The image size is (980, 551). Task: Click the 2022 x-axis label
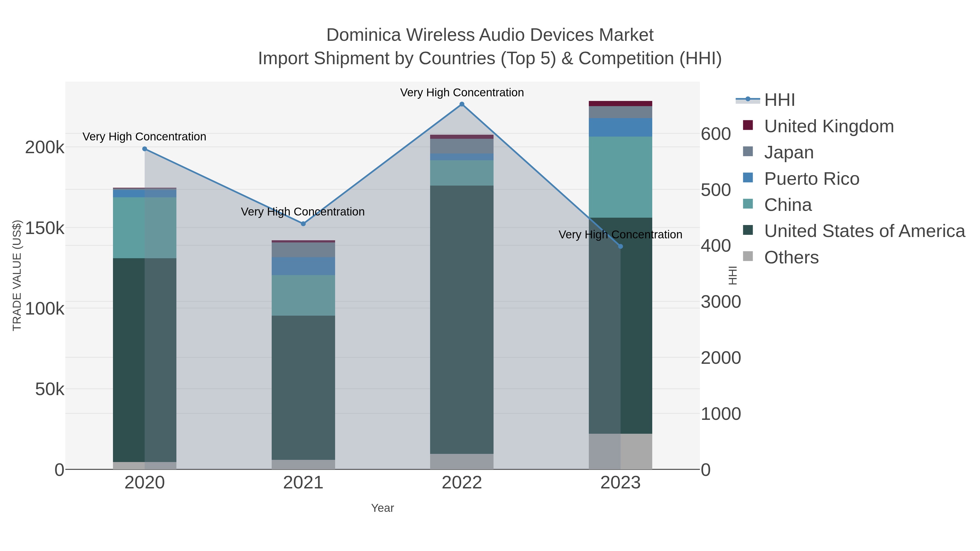click(x=462, y=483)
